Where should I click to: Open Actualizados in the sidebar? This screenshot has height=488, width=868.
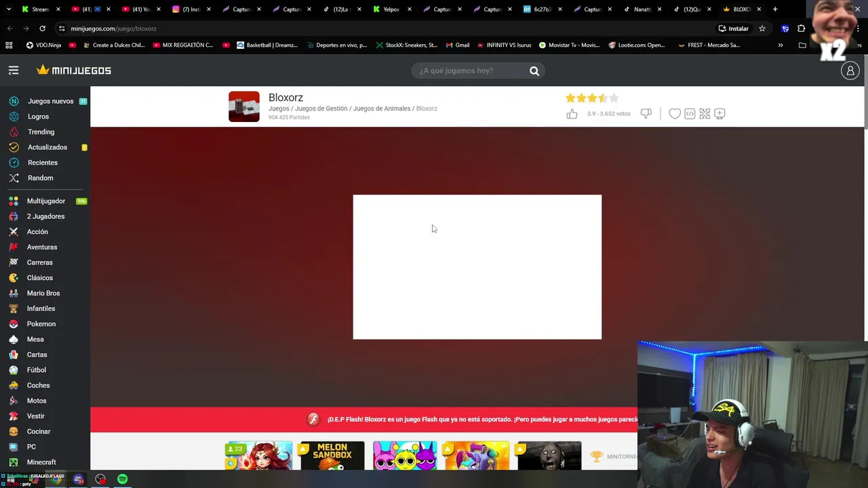[47, 147]
